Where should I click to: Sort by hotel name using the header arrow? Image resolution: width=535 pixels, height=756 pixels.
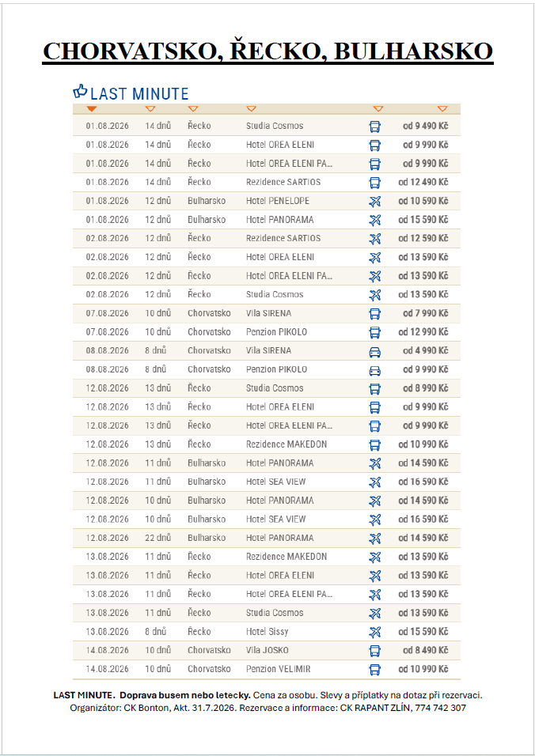point(252,109)
